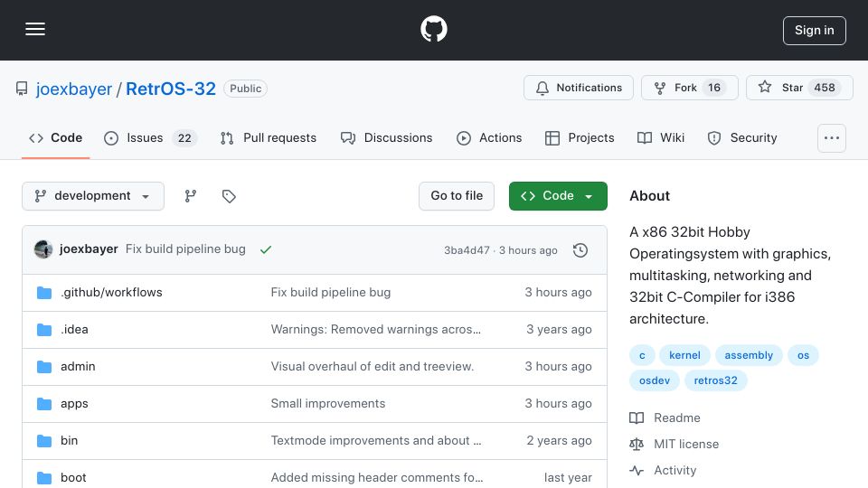The width and height of the screenshot is (868, 488).
Task: Select the 'osdev' topic tag
Action: [655, 380]
